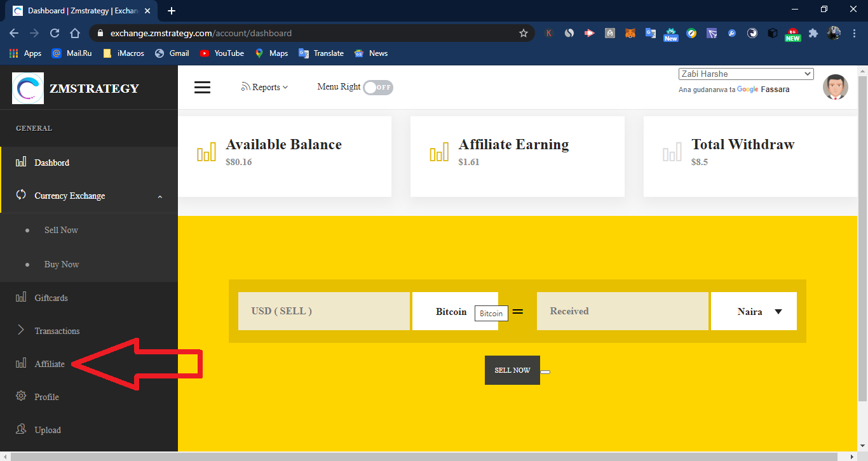Open the Reports dropdown menu
This screenshot has width=868, height=461.
[x=264, y=88]
